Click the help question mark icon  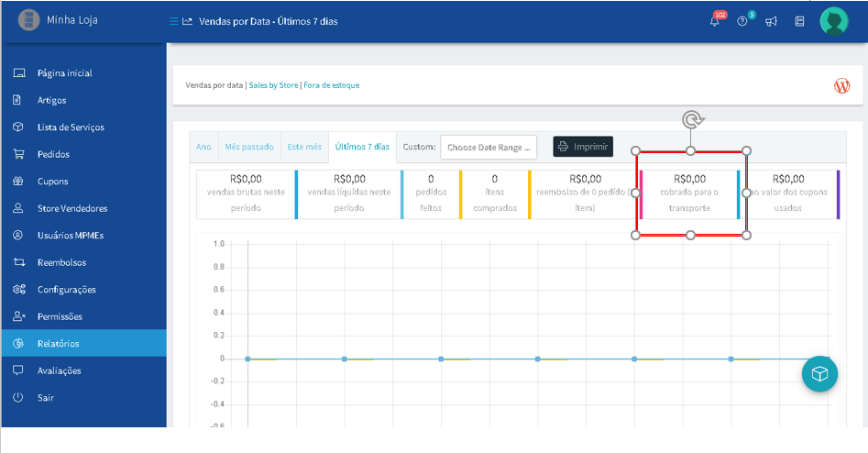(742, 22)
